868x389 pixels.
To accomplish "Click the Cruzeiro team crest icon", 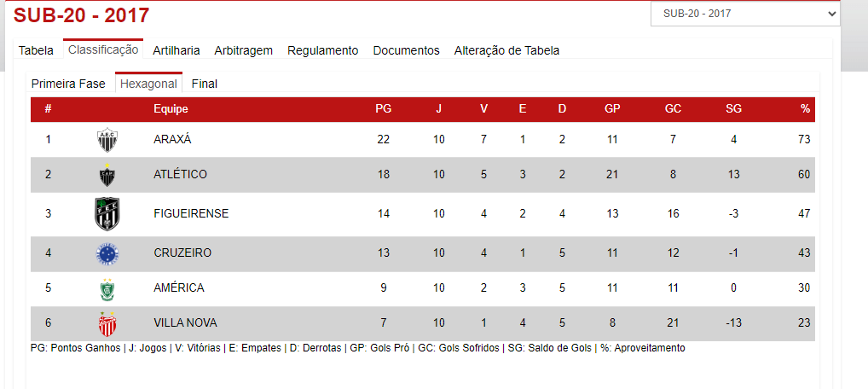I will coord(107,253).
